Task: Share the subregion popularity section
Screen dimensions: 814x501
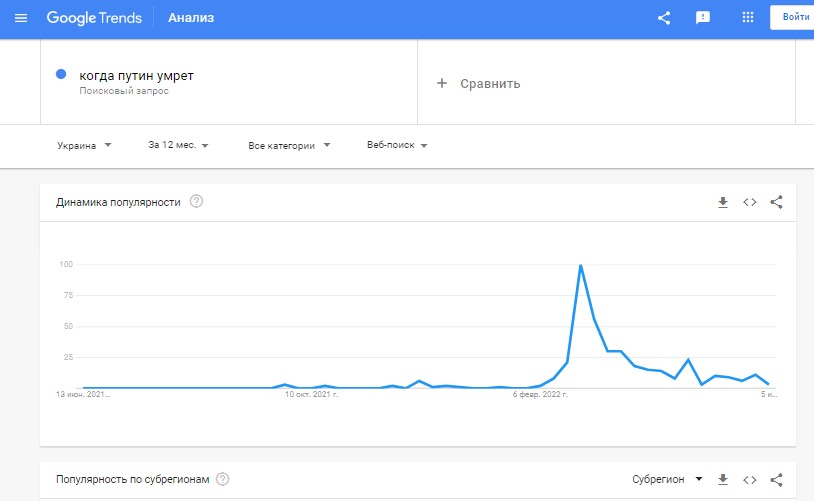Action: pyautogui.click(x=777, y=480)
